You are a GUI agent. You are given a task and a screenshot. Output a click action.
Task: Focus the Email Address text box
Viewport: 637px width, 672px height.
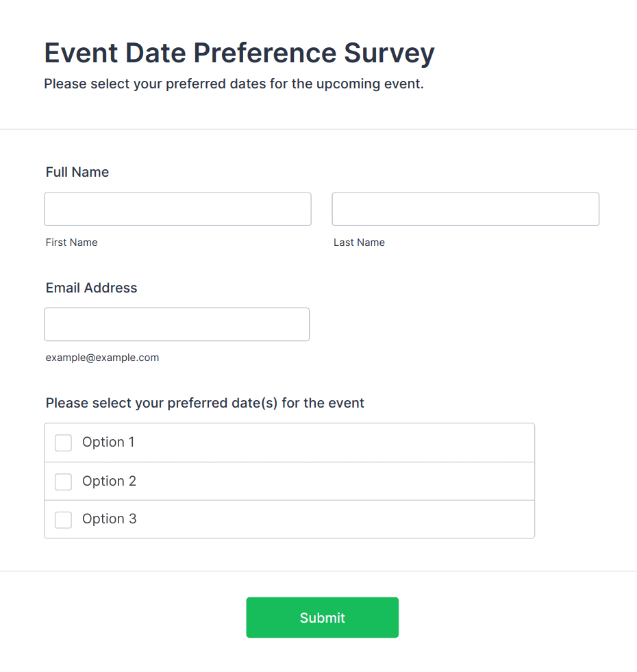[x=177, y=324]
